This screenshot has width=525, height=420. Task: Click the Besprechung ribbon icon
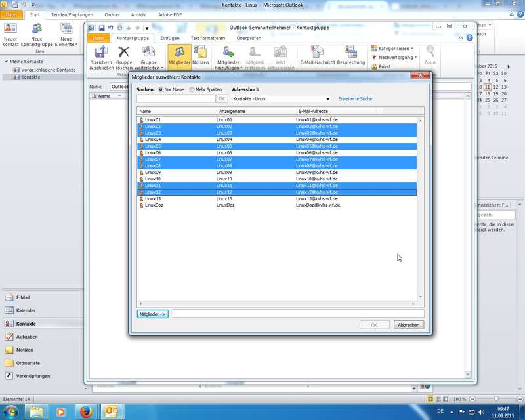[x=351, y=54]
